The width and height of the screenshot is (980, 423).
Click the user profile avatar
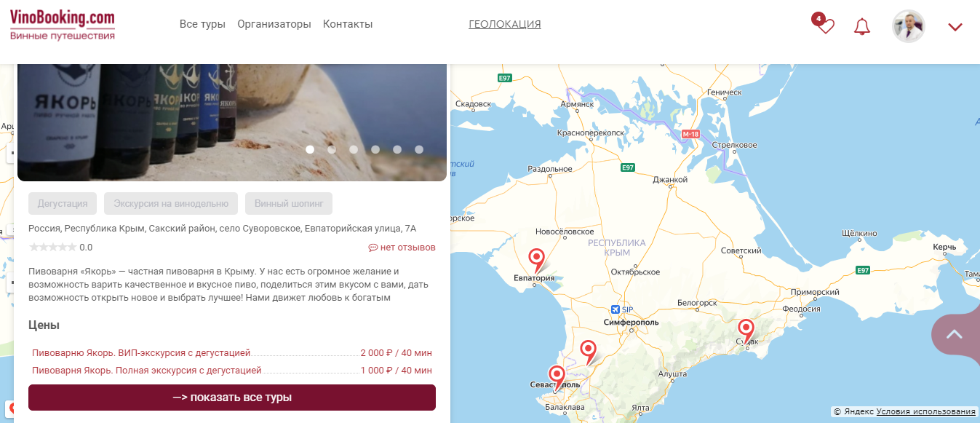click(x=909, y=26)
